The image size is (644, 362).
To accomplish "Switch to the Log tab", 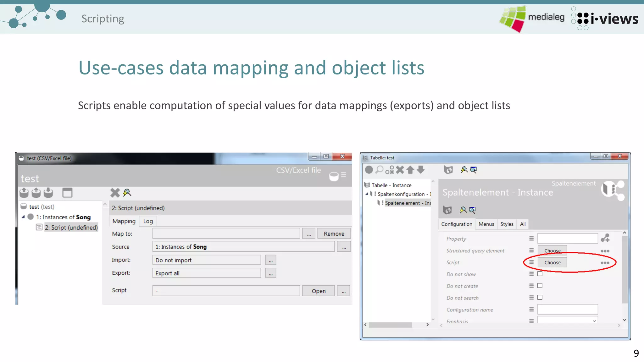I will coord(148,221).
